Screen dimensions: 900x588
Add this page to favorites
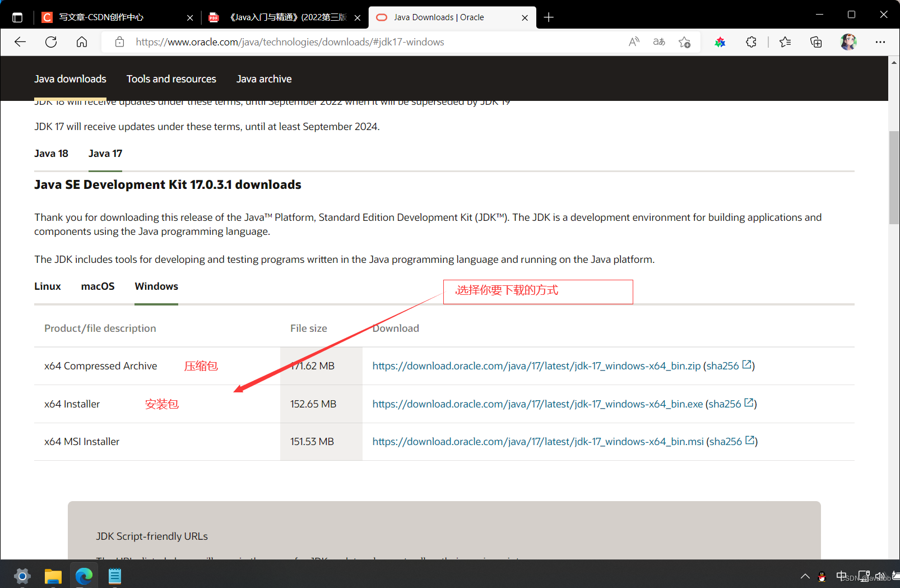(684, 42)
